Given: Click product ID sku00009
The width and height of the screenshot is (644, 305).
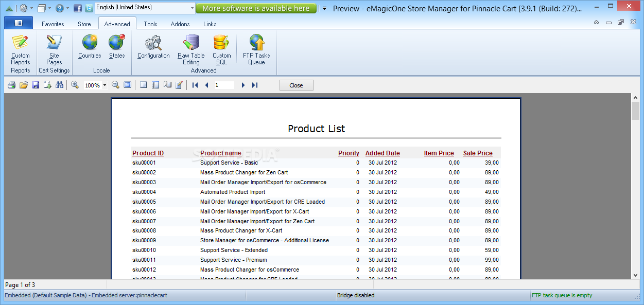Looking at the screenshot, I should (144, 240).
